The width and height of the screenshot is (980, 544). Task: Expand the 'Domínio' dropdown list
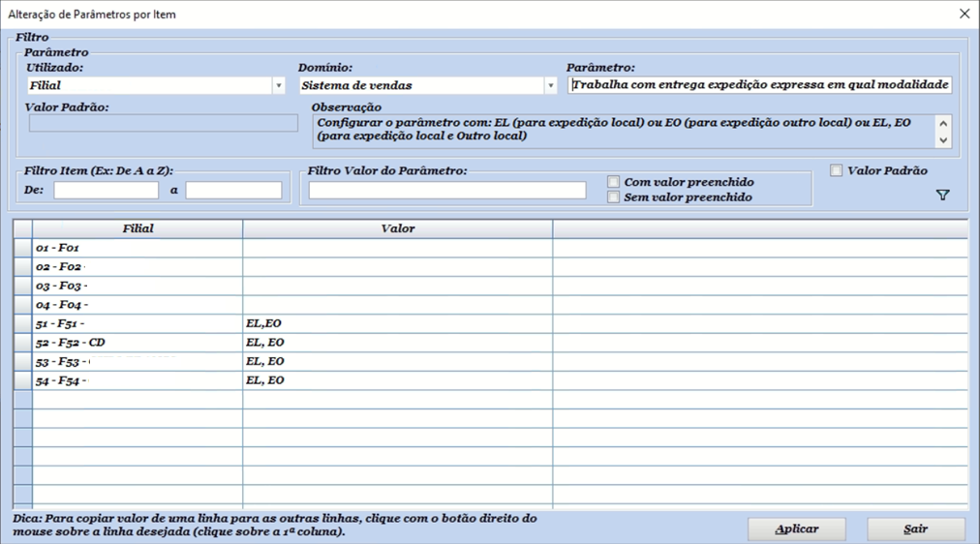pos(550,85)
